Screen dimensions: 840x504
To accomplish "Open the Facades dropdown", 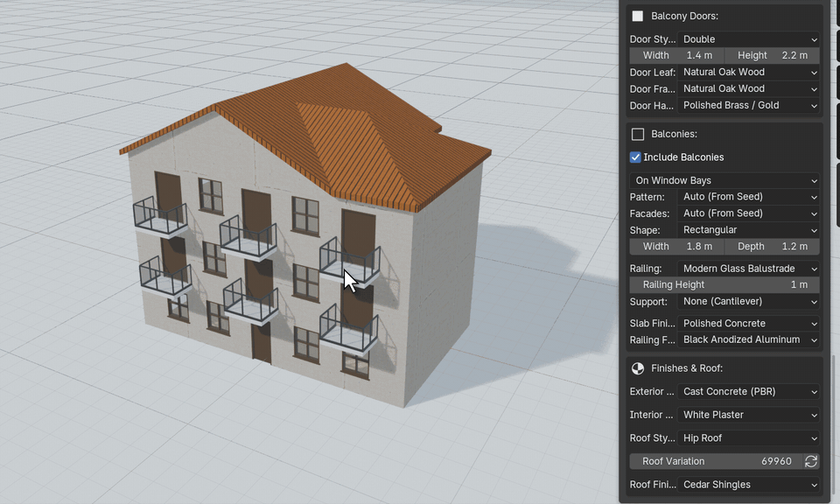I will point(748,213).
